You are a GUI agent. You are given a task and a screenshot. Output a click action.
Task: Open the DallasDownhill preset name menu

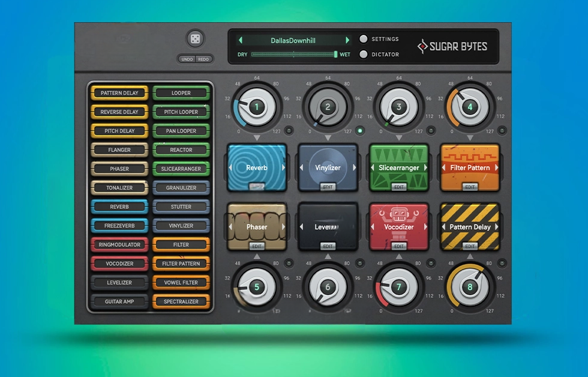coord(293,40)
